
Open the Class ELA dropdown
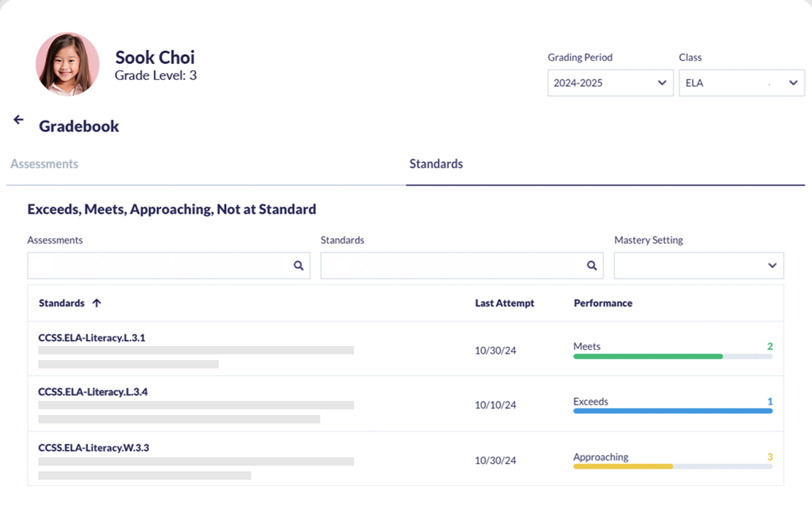741,83
